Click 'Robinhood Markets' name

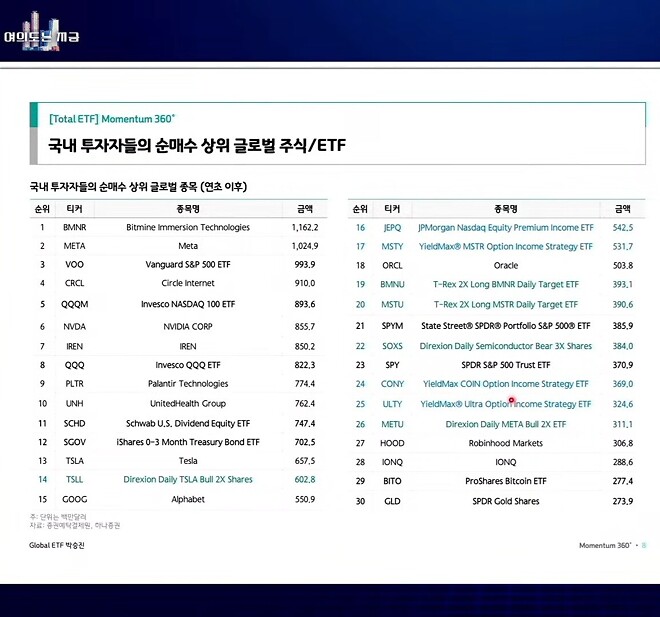pos(506,443)
